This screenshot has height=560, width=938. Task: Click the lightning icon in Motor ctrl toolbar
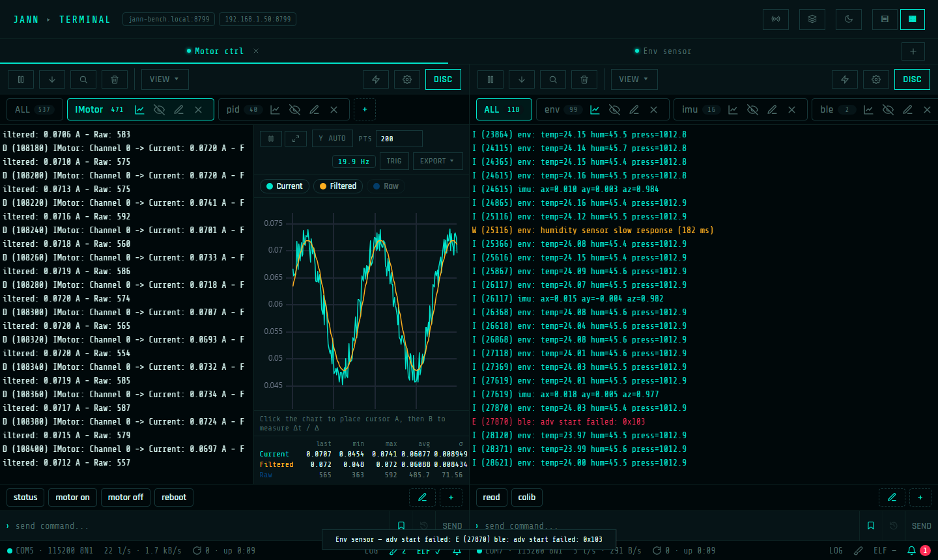click(376, 79)
